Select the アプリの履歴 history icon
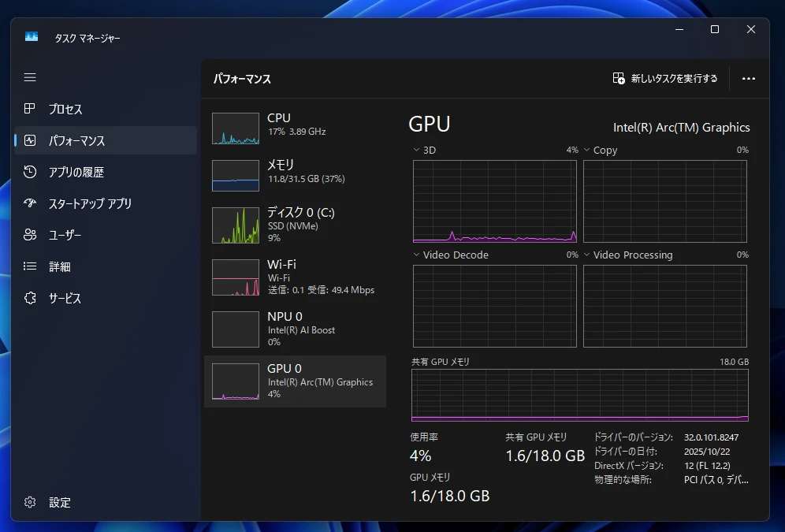Viewport: 785px width, 532px height. 30,172
